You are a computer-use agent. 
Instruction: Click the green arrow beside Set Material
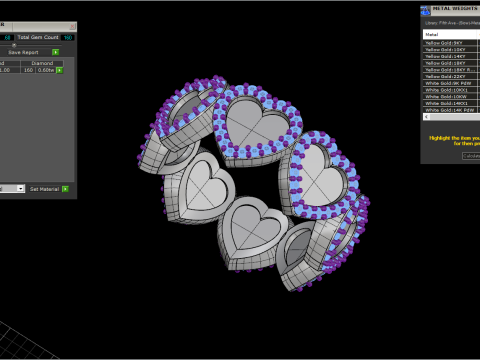pos(65,189)
